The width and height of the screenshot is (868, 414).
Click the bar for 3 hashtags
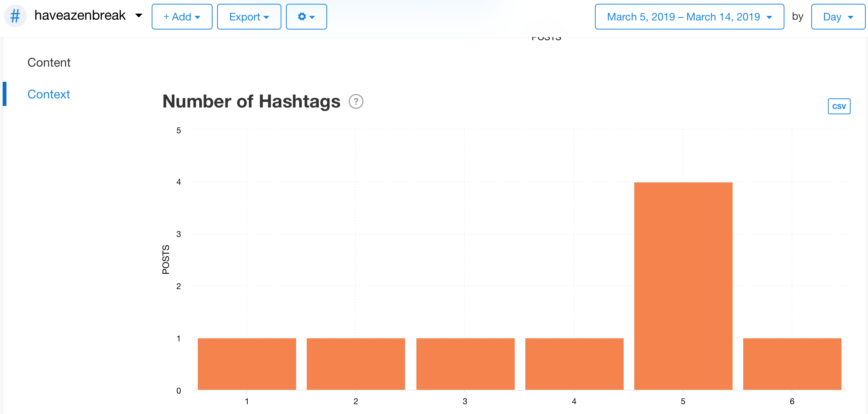465,364
